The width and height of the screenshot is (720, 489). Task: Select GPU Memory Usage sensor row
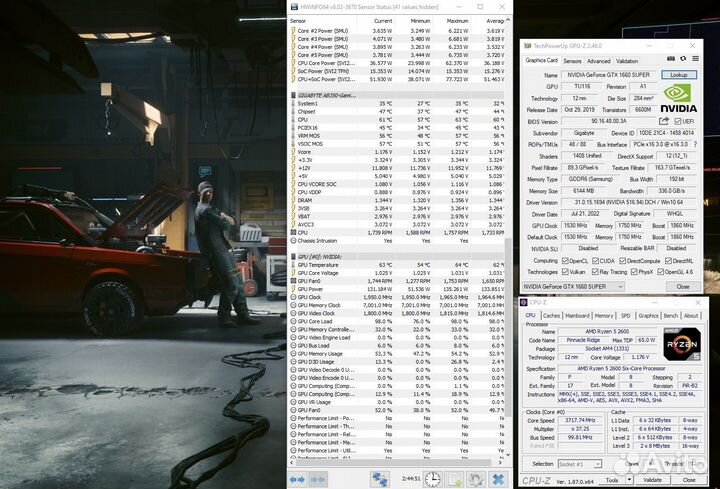pos(397,354)
